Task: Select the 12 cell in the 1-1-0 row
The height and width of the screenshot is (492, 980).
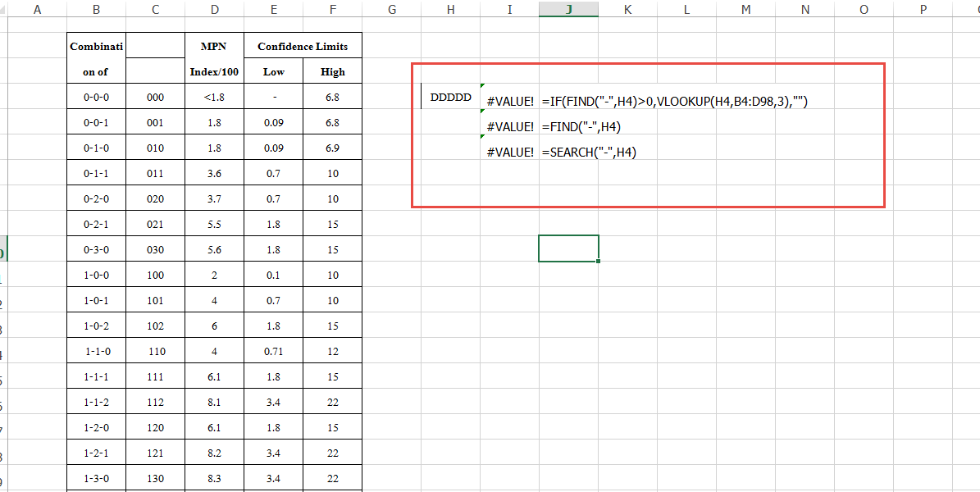Action: tap(332, 351)
